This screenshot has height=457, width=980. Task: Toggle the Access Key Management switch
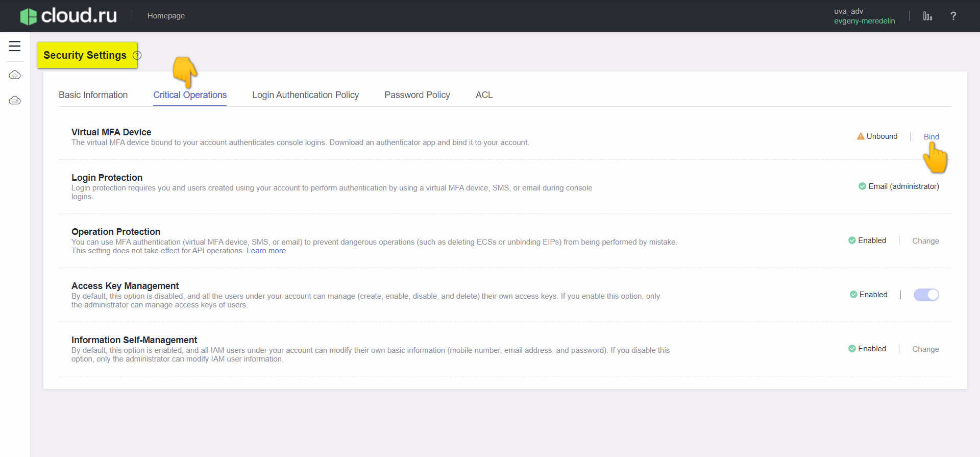coord(926,295)
